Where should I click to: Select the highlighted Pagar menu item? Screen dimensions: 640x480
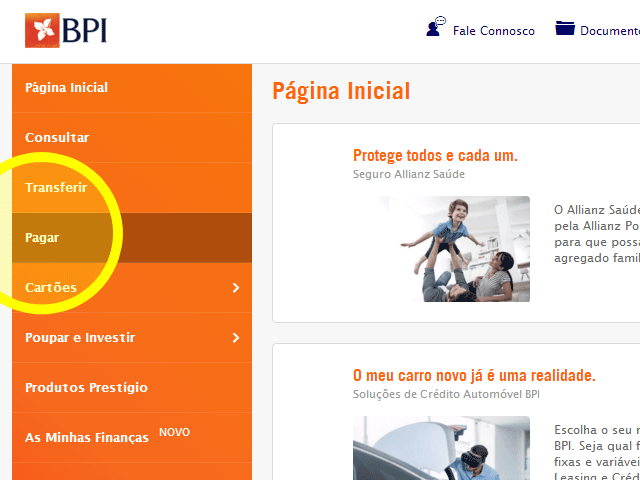tap(132, 238)
